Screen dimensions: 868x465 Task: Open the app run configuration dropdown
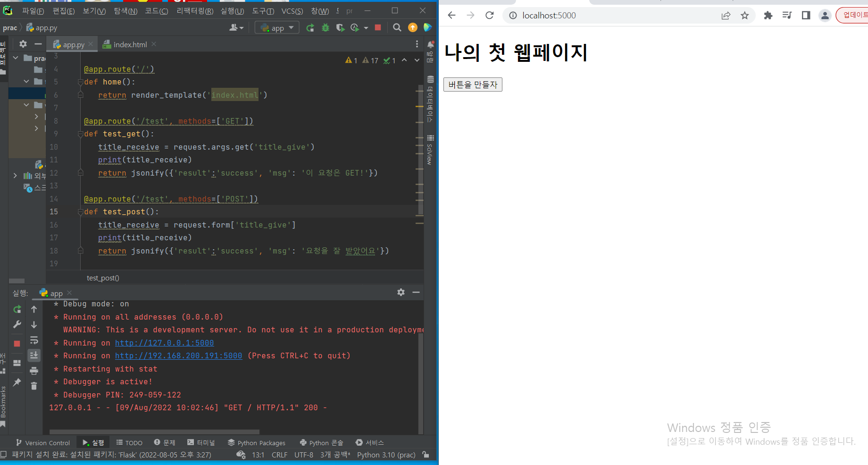pyautogui.click(x=277, y=28)
